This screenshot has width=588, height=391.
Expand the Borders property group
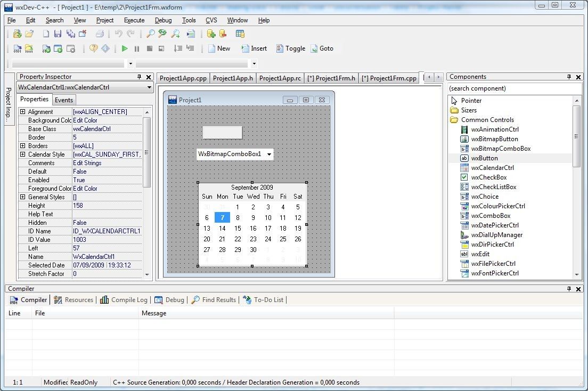pyautogui.click(x=22, y=145)
